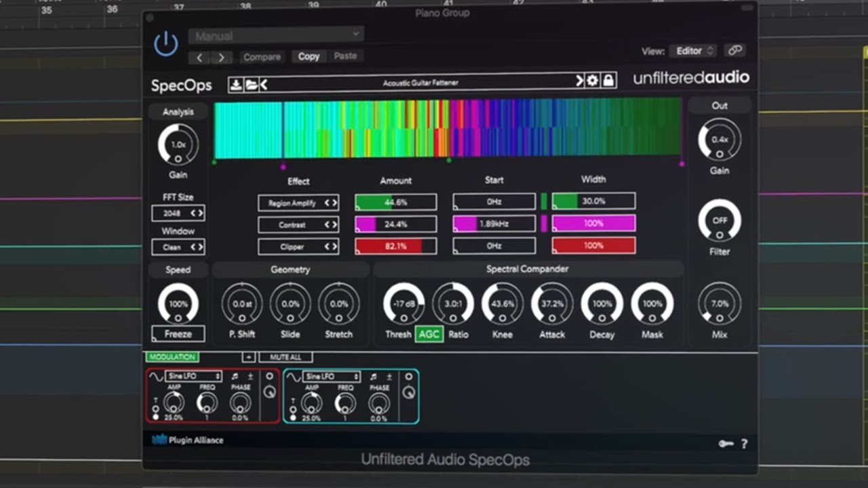Click the magenta 100% Width bar
868x488 pixels.
(593, 223)
